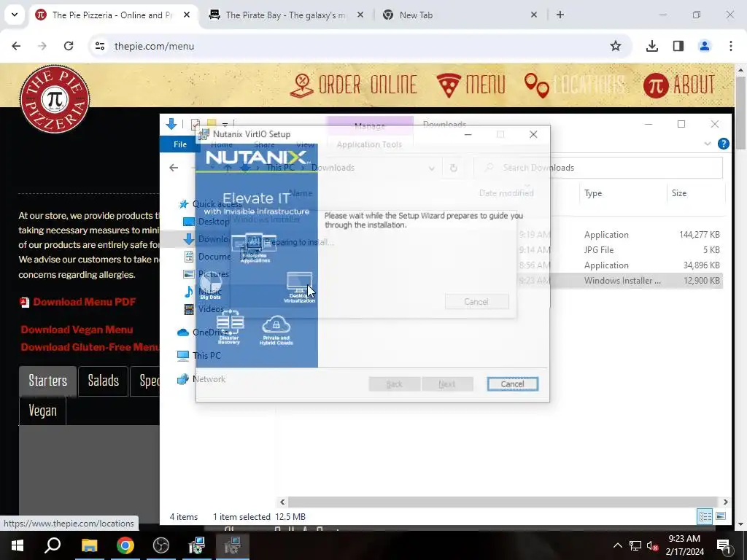
Task: Open the taskbar clock and date
Action: point(684,545)
